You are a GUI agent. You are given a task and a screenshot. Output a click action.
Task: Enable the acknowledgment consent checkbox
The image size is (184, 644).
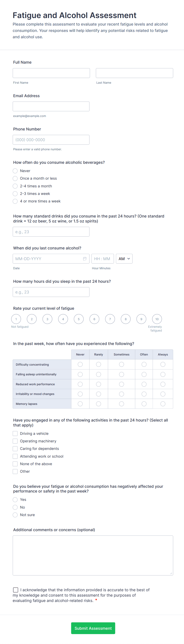[16, 590]
